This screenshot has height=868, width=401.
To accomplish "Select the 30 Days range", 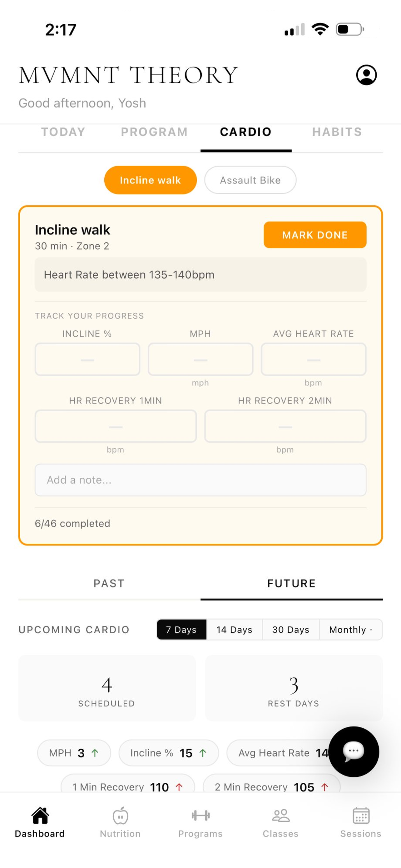I will [x=291, y=629].
